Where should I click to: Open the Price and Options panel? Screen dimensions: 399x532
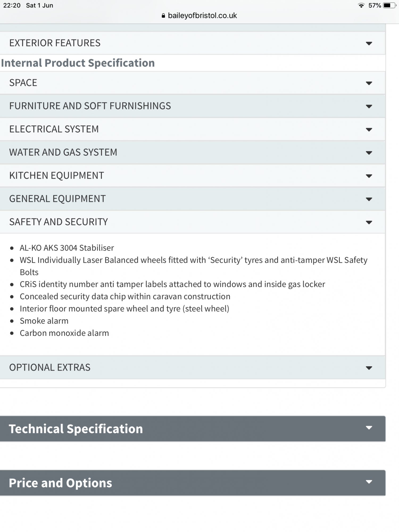pos(193,483)
